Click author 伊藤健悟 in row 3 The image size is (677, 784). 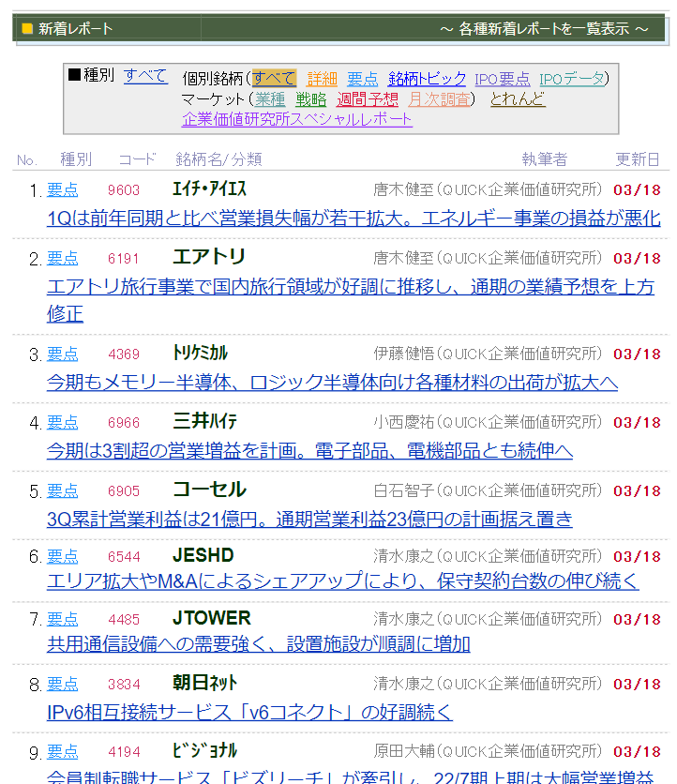click(403, 354)
